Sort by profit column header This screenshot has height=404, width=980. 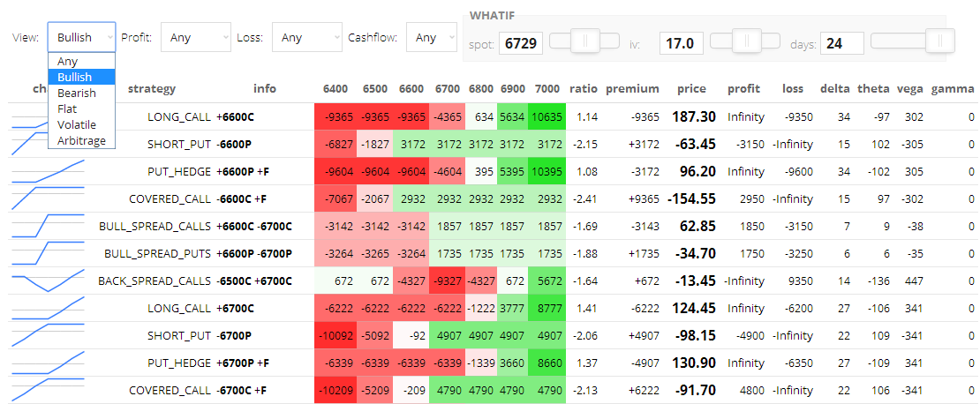click(743, 89)
